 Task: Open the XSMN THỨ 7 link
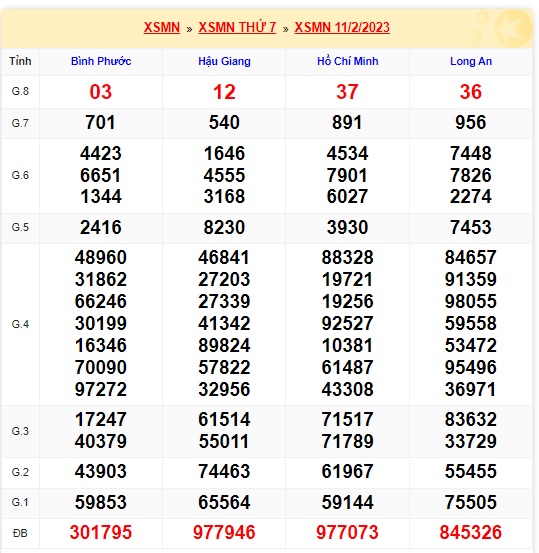[x=237, y=28]
